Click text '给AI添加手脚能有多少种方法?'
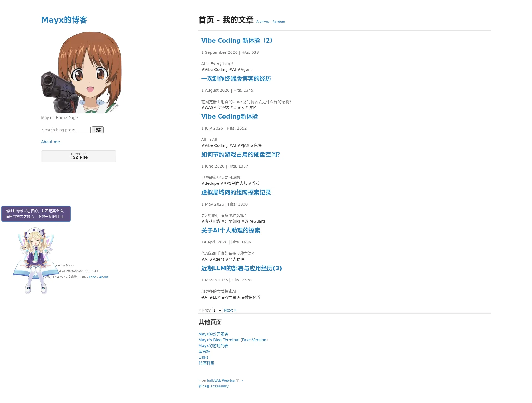 227,253
